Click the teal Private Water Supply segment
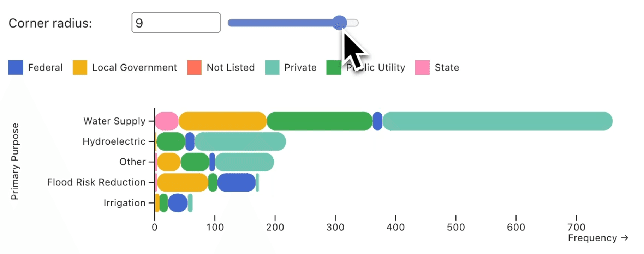644x254 pixels. [x=497, y=121]
